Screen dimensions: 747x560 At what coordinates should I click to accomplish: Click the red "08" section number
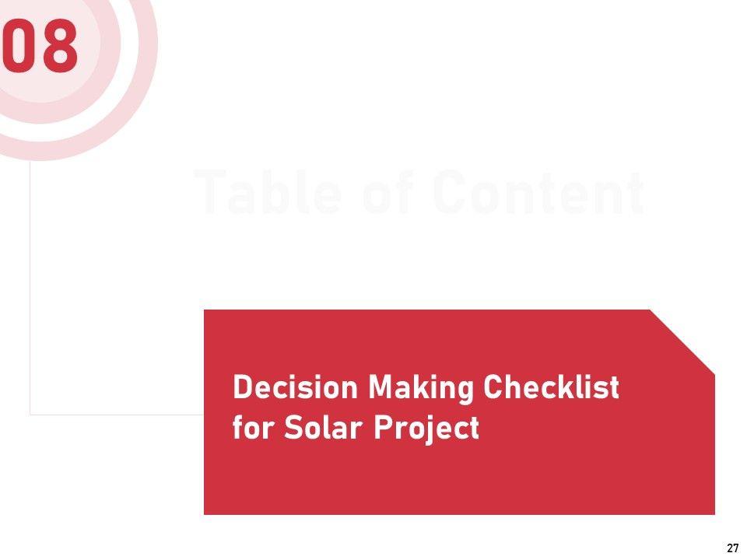[40, 47]
